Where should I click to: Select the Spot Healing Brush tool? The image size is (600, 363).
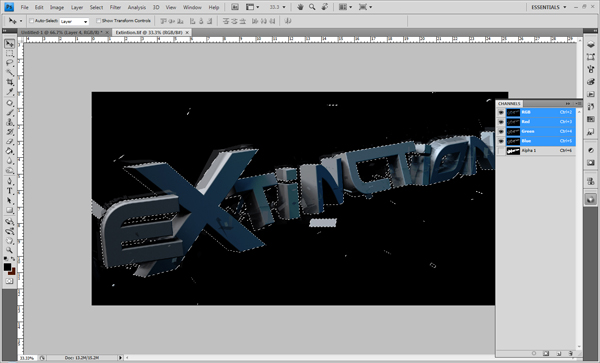click(x=10, y=103)
